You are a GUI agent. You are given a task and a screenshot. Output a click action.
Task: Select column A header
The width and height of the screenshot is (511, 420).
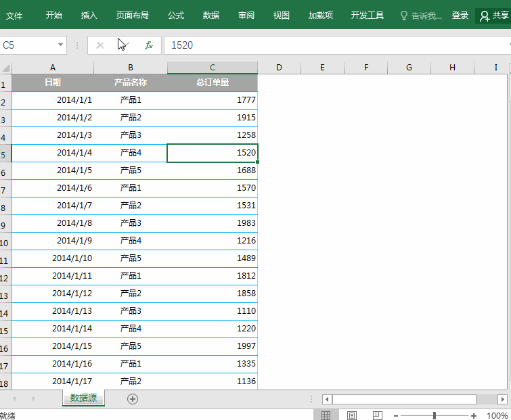coord(53,68)
